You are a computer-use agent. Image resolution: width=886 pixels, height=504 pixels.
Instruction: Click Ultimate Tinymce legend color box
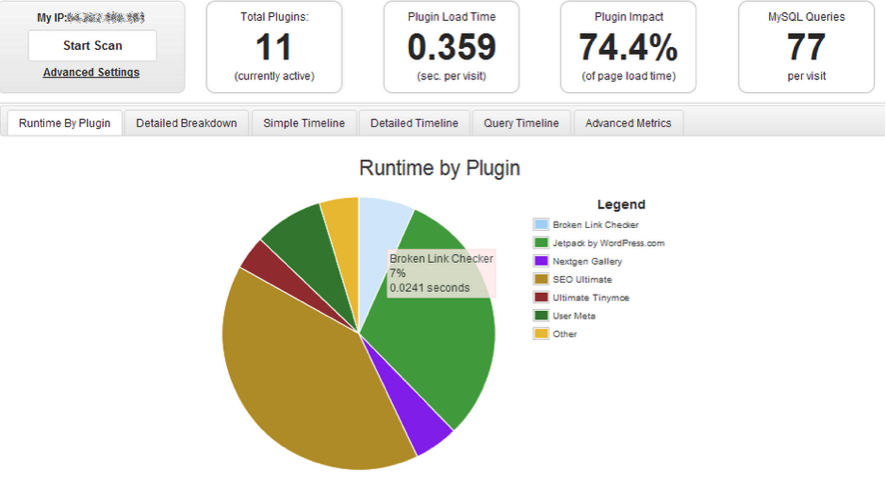[541, 297]
